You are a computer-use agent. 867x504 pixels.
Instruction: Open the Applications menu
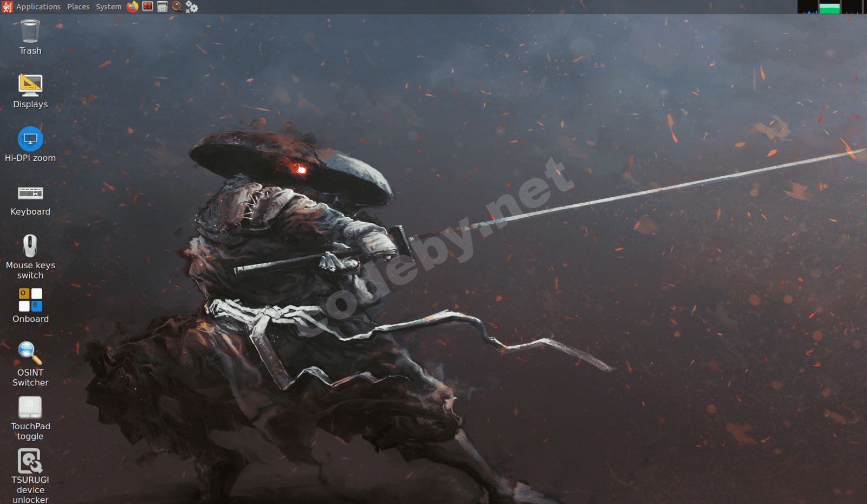click(x=38, y=7)
